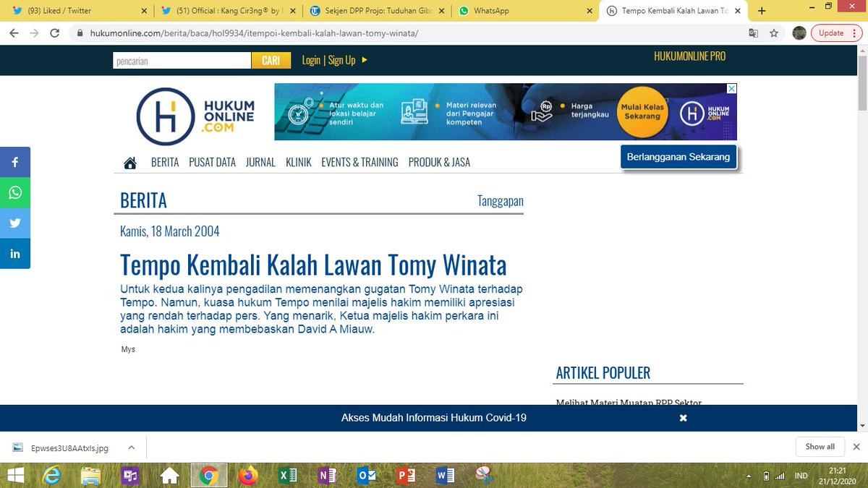The image size is (868, 488).
Task: Share the article on LinkedIn
Action: (15, 254)
